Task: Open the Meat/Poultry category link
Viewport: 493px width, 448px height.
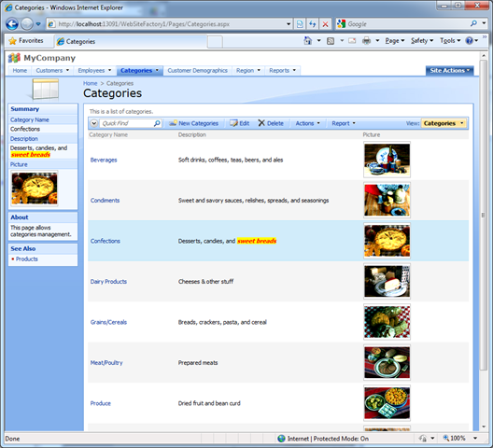Action: pyautogui.click(x=106, y=363)
